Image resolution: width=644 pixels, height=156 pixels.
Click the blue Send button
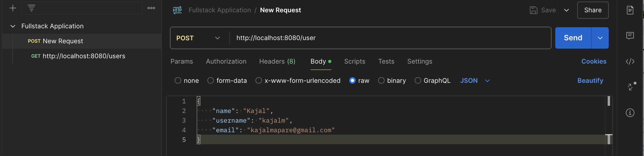click(573, 38)
